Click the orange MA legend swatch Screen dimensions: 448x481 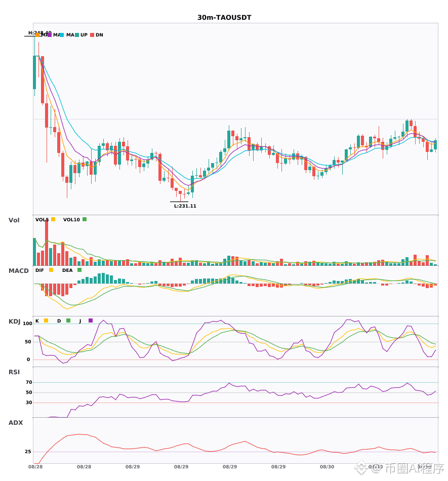click(37, 35)
